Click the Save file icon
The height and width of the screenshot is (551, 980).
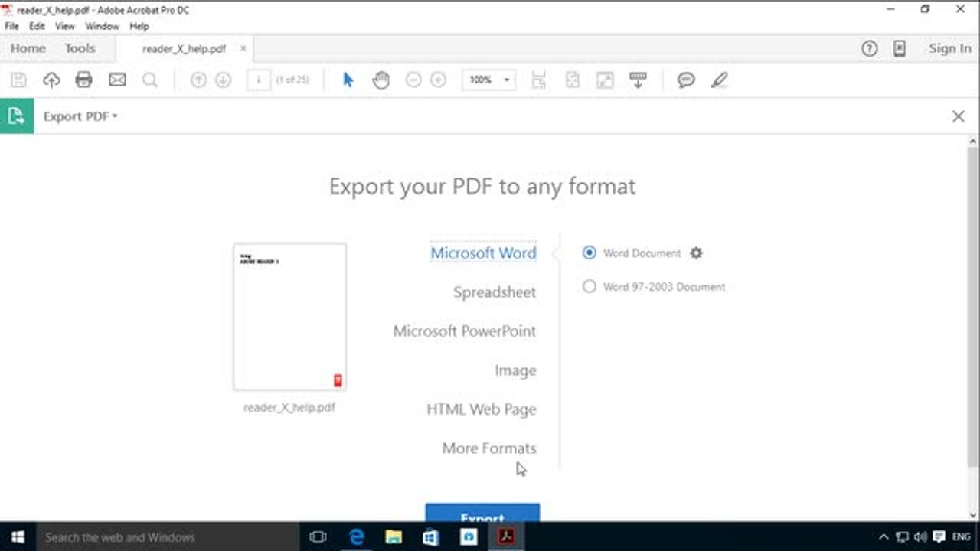coord(18,80)
